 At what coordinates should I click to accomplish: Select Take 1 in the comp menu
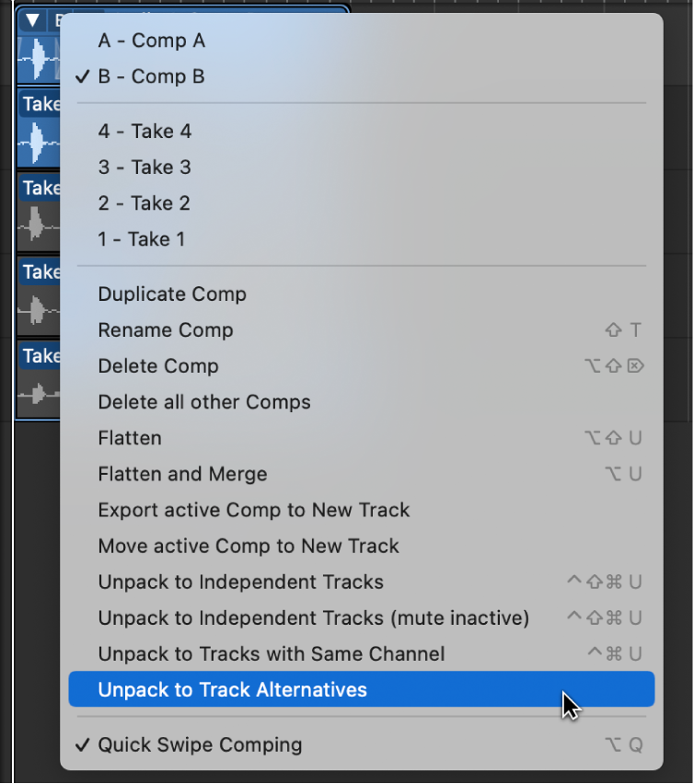click(x=142, y=238)
